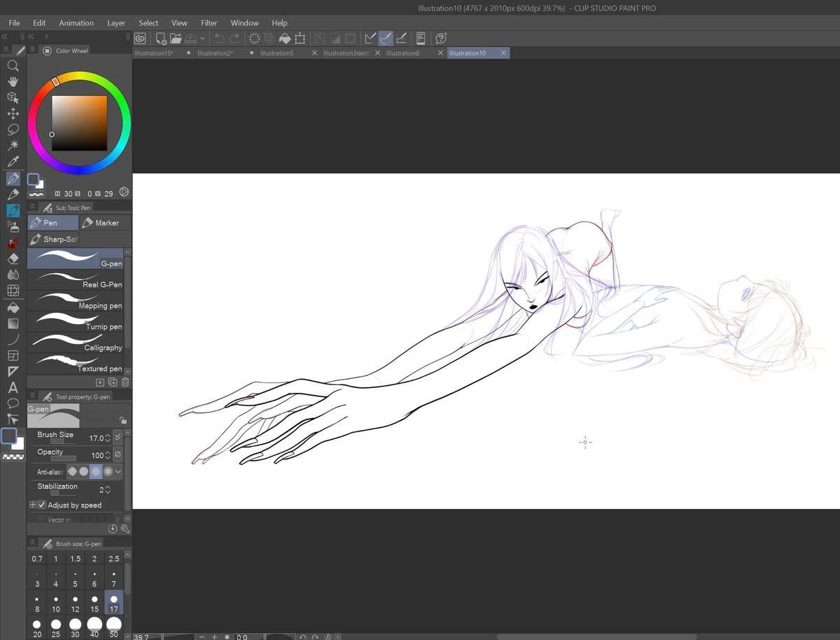Toggle Adjust by speed checkbox
This screenshot has width=840, height=640.
pos(42,505)
